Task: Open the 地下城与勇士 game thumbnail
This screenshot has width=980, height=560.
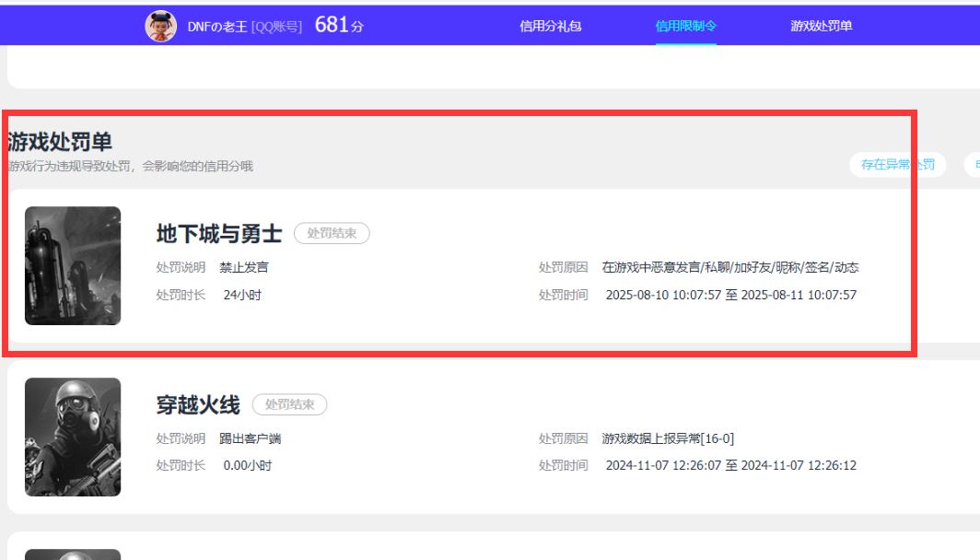Action: (73, 265)
